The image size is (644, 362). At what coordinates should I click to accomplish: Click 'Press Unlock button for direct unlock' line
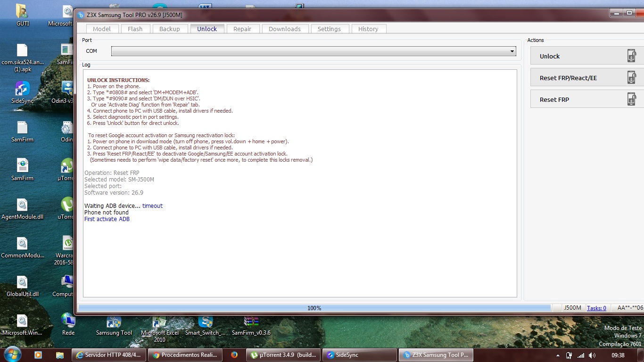(133, 123)
